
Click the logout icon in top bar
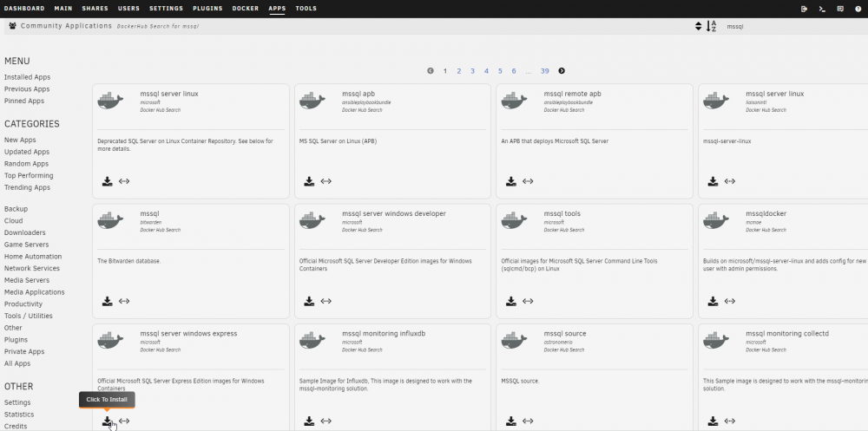[x=805, y=9]
